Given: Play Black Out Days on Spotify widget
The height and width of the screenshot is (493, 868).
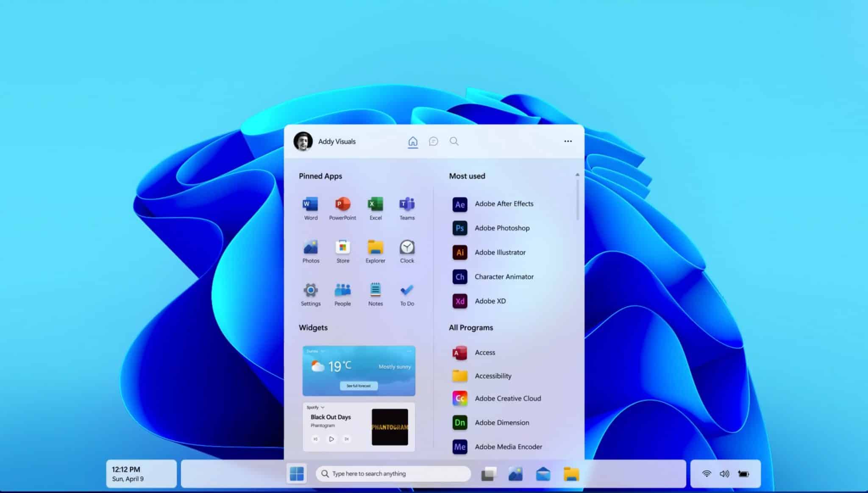Looking at the screenshot, I should click(331, 439).
